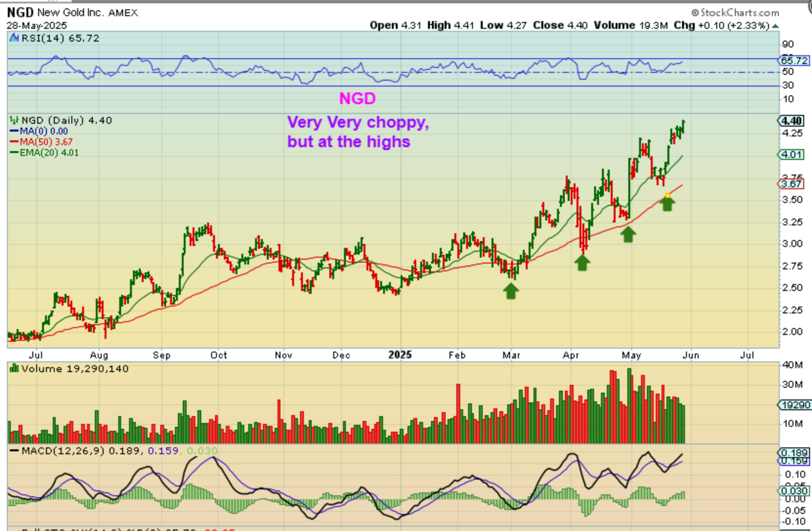This screenshot has height=531, width=812.
Task: Click the '30M' volume axis label
Action: click(x=792, y=384)
